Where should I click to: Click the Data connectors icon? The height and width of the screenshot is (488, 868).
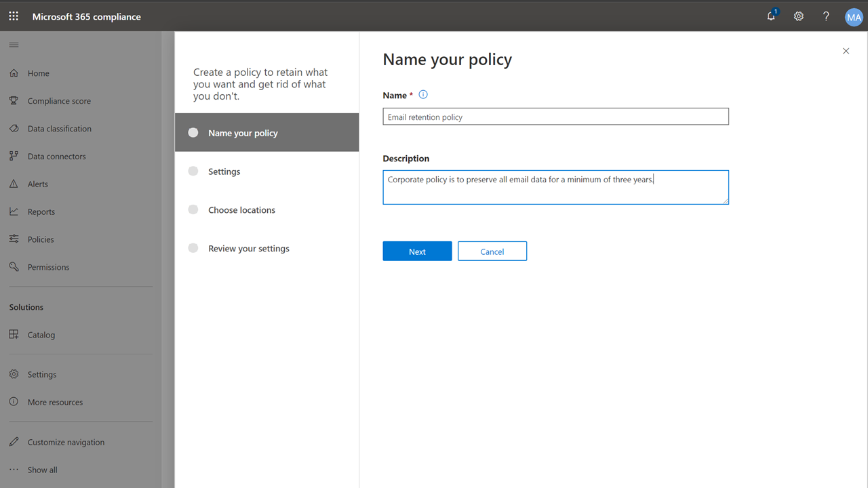(x=14, y=156)
